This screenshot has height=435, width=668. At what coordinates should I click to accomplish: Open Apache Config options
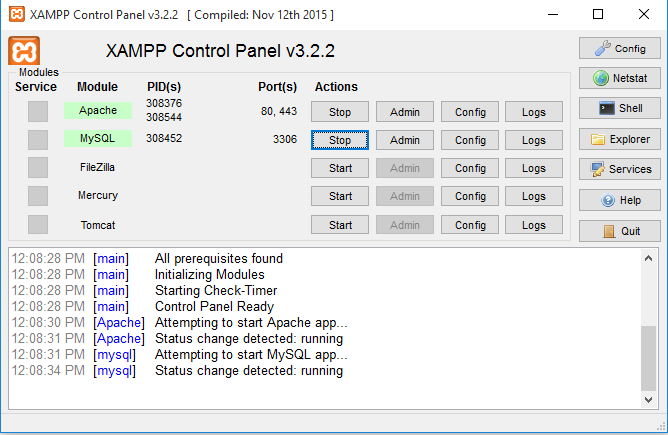click(x=470, y=112)
